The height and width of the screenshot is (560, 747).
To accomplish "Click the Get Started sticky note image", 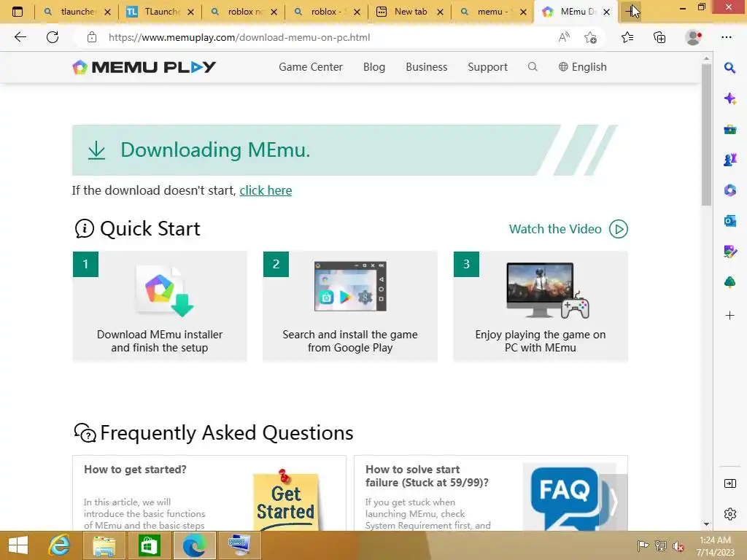I will [285, 500].
